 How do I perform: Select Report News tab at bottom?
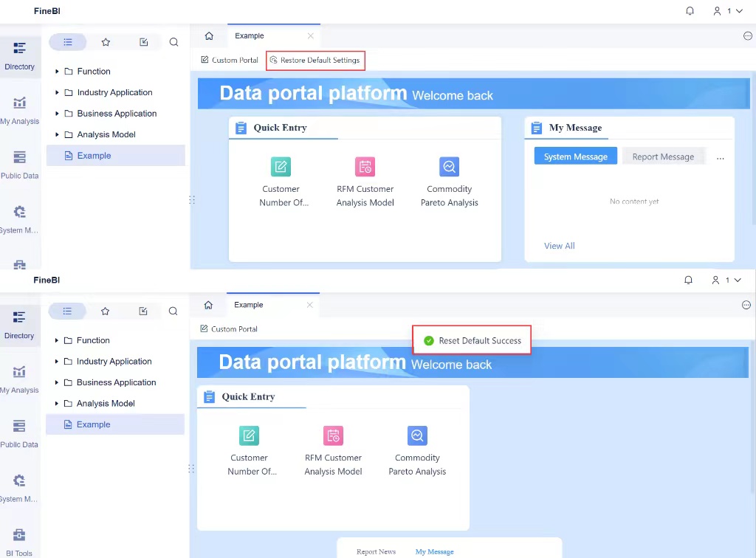[x=376, y=552]
